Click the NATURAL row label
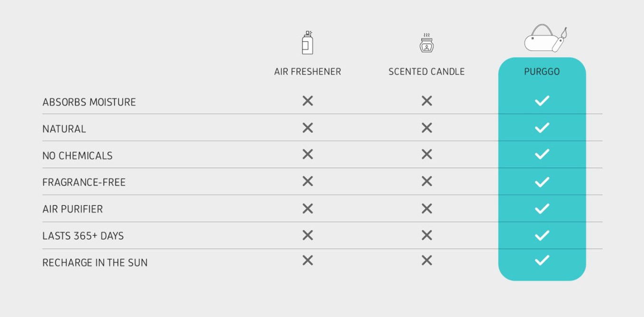 pyautogui.click(x=64, y=129)
